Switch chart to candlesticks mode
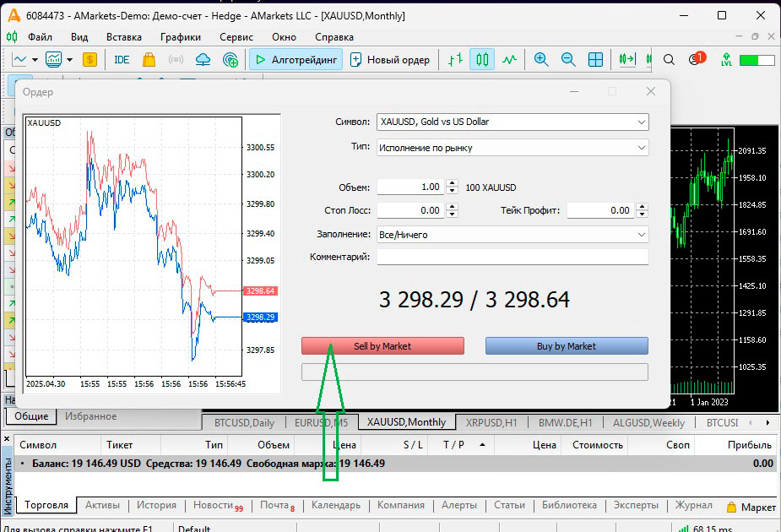The height and width of the screenshot is (532, 781). pyautogui.click(x=482, y=60)
